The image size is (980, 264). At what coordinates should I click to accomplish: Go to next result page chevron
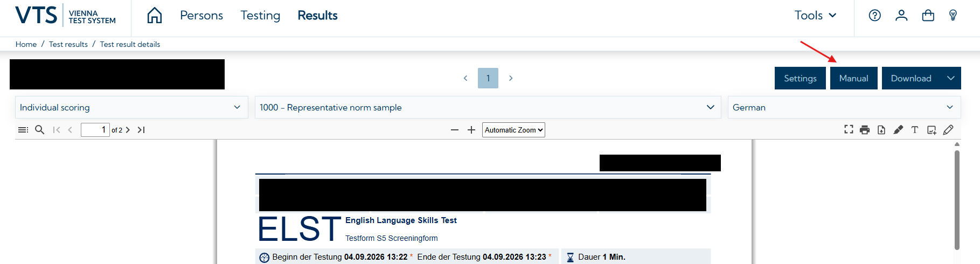click(x=511, y=78)
